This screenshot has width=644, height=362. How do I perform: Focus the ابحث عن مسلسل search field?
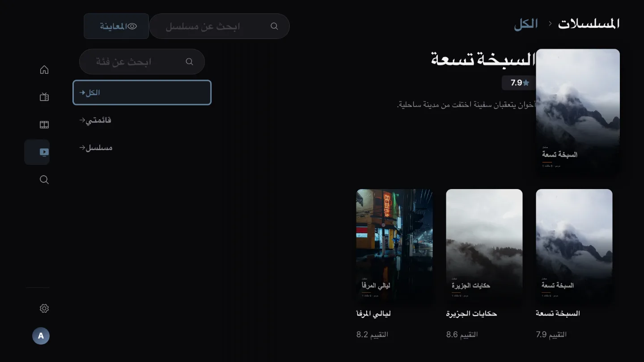click(220, 26)
